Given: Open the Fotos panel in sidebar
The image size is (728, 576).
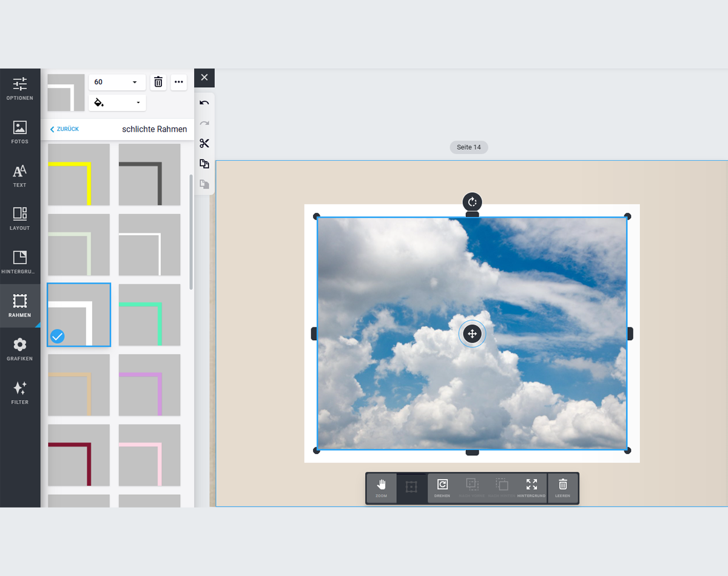Looking at the screenshot, I should 20,132.
